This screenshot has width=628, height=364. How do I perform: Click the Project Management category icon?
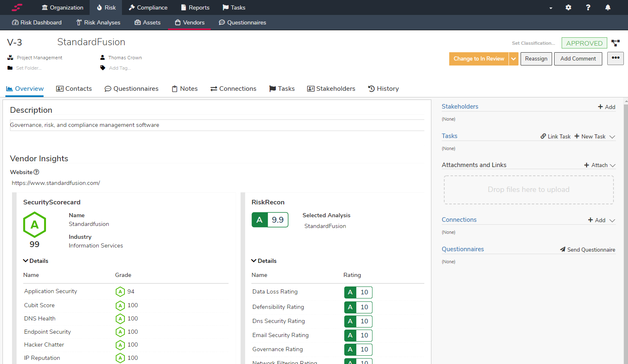click(10, 58)
